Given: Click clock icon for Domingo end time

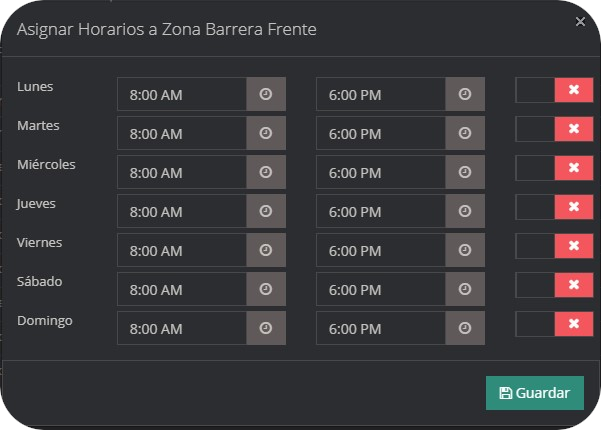Looking at the screenshot, I should click(465, 328).
